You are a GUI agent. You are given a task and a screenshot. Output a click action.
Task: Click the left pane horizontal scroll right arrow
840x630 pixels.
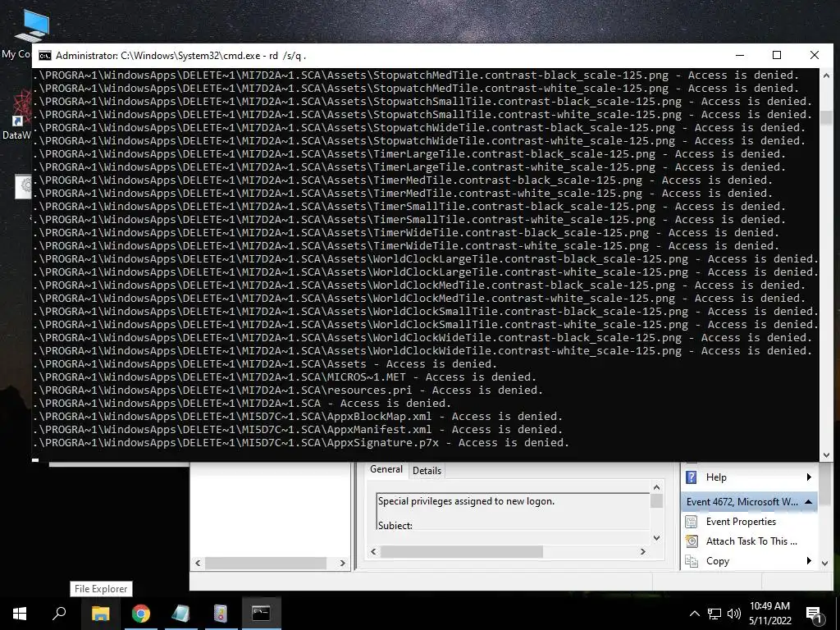point(342,563)
